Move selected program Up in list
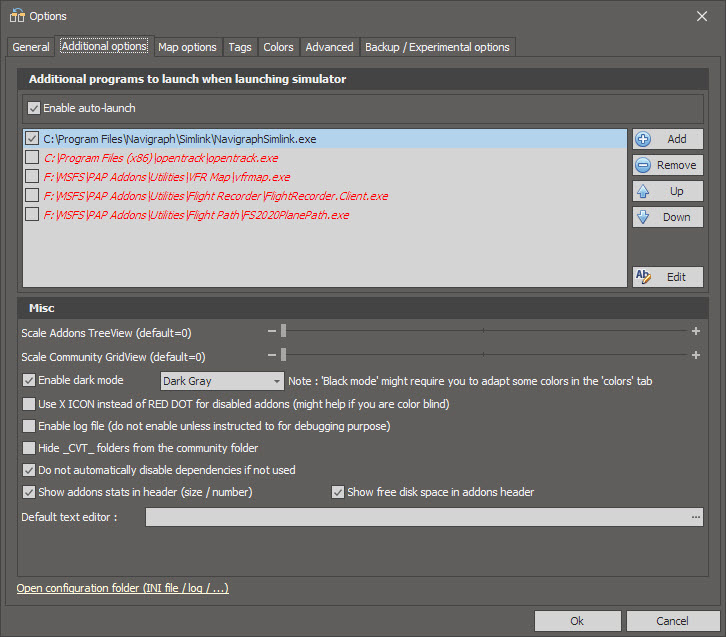This screenshot has height=637, width=726. (667, 191)
